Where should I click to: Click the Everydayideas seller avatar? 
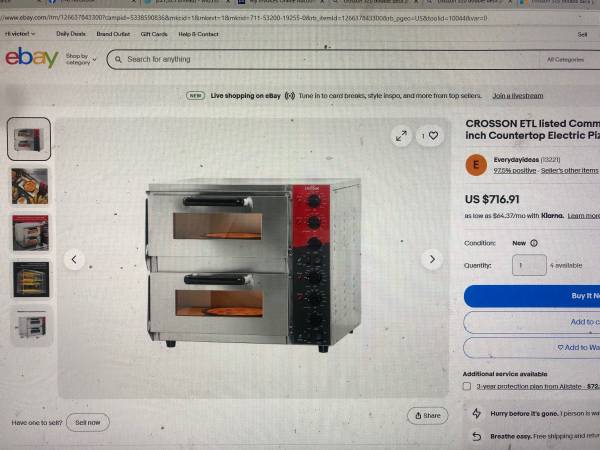point(476,165)
